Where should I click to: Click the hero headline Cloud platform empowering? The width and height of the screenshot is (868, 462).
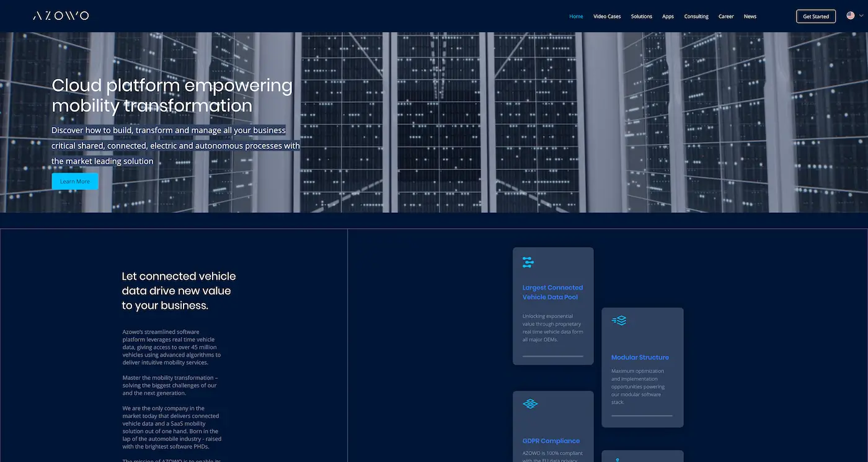[172, 95]
